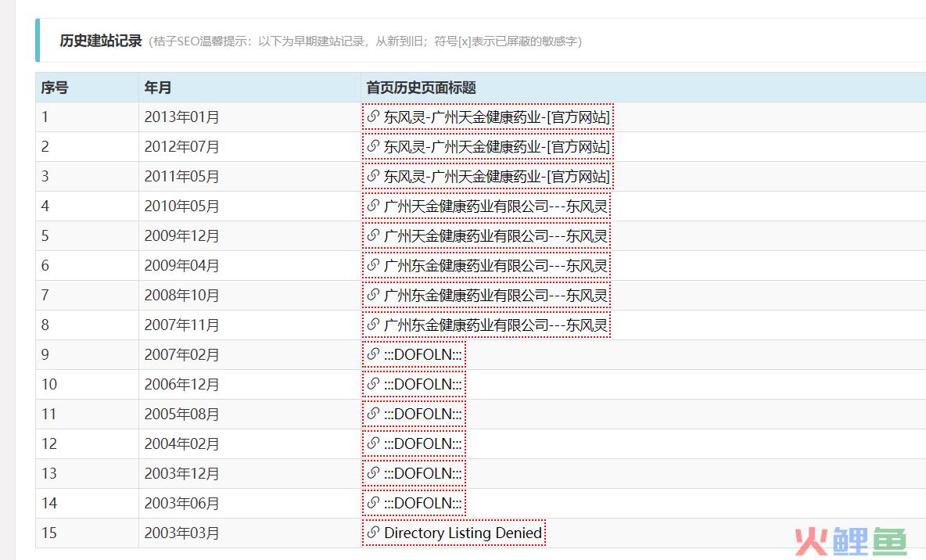Click serial number 5 in 序号 column

click(x=45, y=235)
